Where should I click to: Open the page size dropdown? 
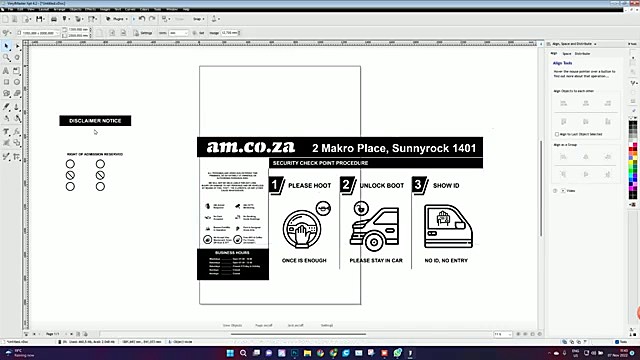pos(38,33)
